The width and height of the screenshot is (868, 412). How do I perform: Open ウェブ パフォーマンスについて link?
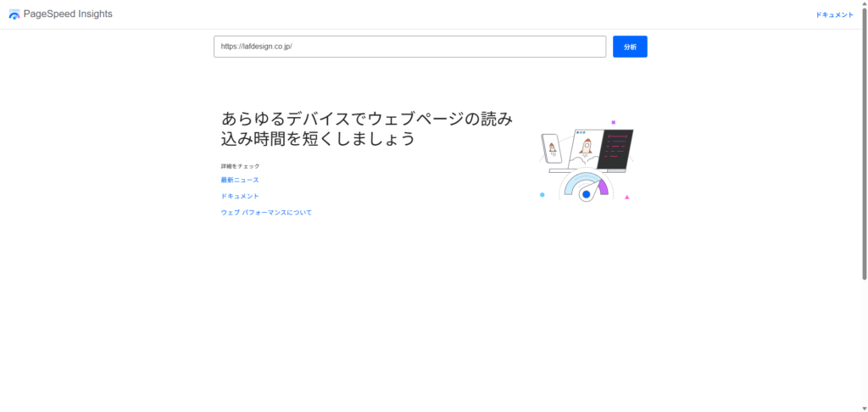[x=266, y=212]
